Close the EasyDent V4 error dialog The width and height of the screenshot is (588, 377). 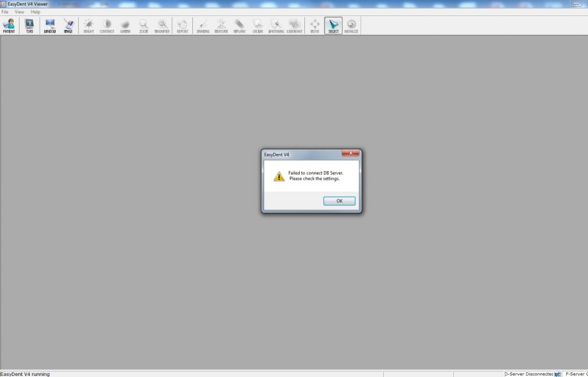pos(351,153)
